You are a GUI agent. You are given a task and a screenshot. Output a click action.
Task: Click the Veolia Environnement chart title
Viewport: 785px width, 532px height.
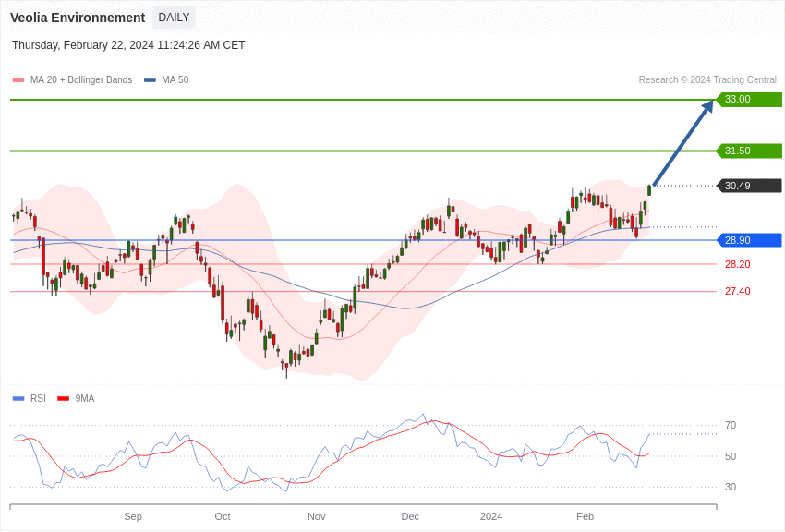coord(78,18)
